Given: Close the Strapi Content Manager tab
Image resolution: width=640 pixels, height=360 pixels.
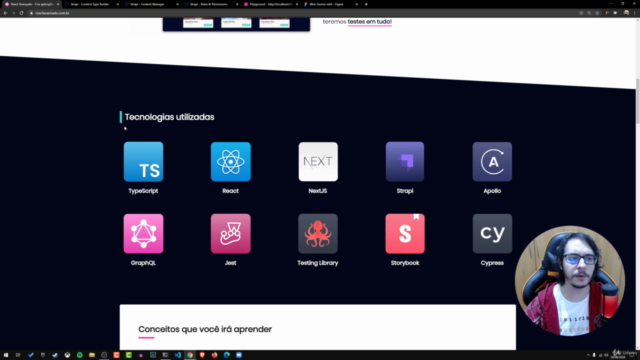Looking at the screenshot, I should click(177, 4).
